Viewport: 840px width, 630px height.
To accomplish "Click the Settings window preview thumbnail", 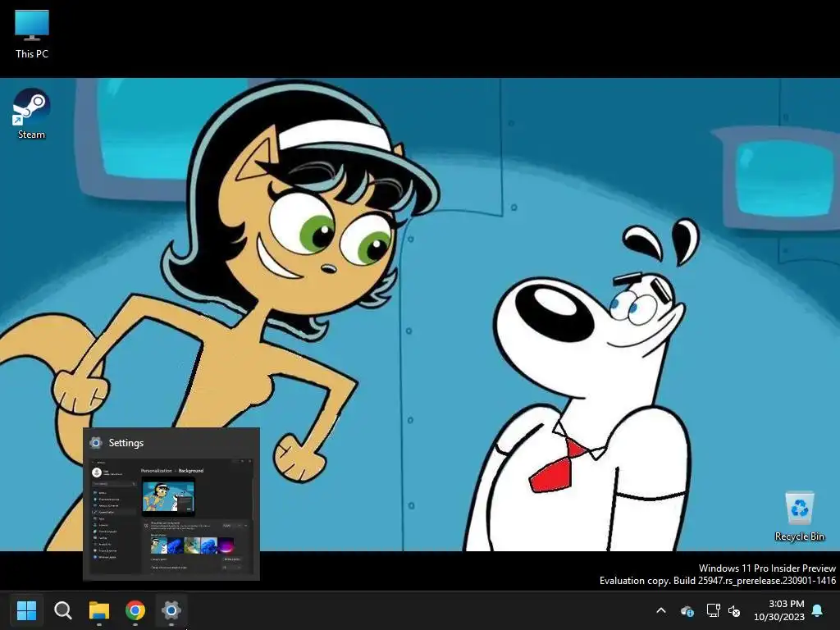I will [x=171, y=517].
